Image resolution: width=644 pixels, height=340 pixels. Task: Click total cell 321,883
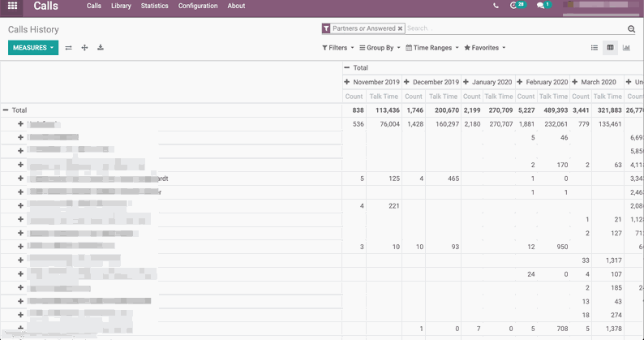tap(609, 110)
